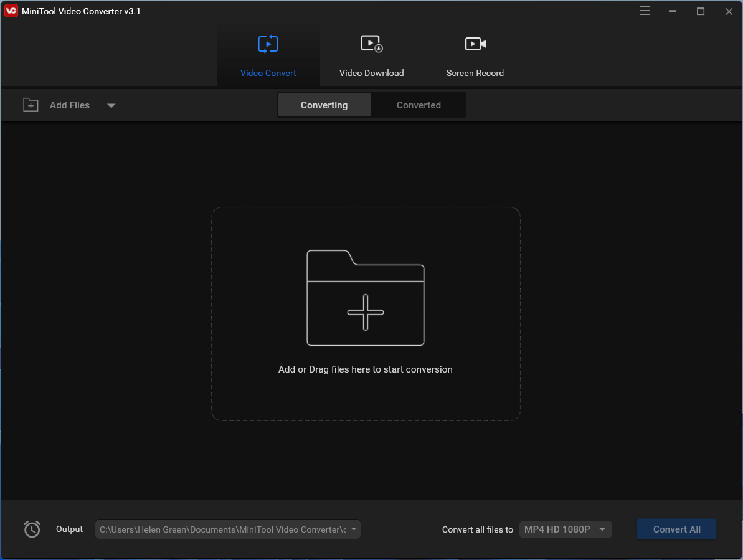Minimize the MiniTool Video Converter window

[673, 11]
